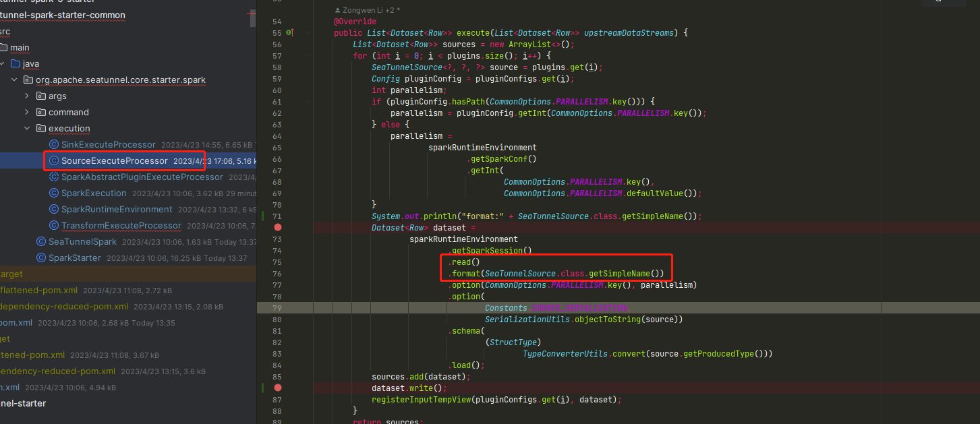Click the TypeConverterUtils.convert call
Screen dimensions: 980x424
point(647,354)
